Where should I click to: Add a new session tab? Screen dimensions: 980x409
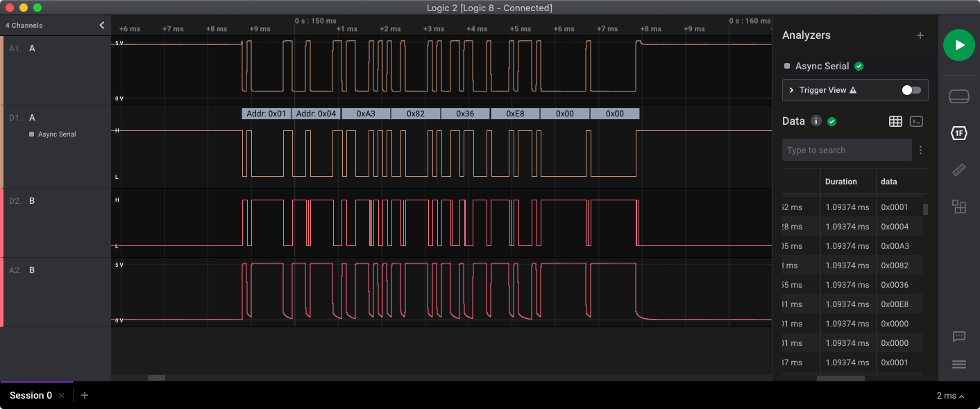tap(85, 395)
